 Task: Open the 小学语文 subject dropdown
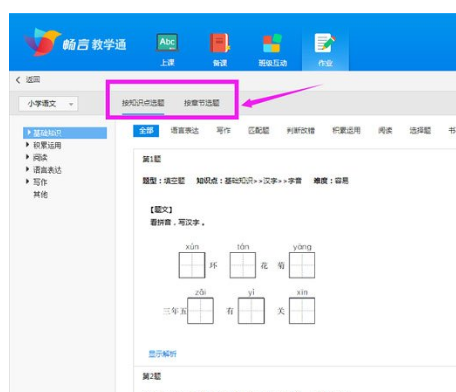point(48,104)
